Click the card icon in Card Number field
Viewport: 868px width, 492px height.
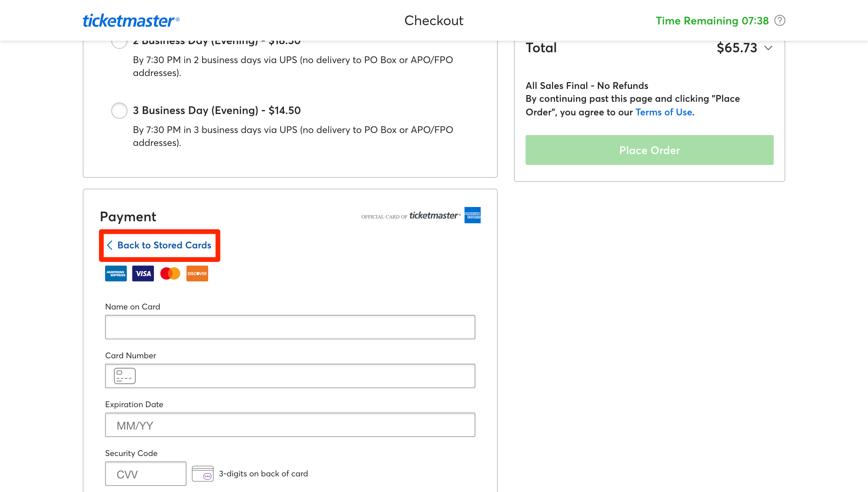(x=124, y=376)
